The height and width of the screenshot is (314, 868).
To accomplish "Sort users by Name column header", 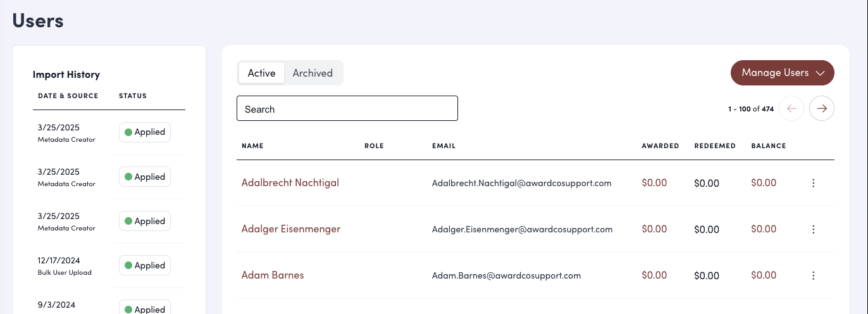I will [x=252, y=146].
